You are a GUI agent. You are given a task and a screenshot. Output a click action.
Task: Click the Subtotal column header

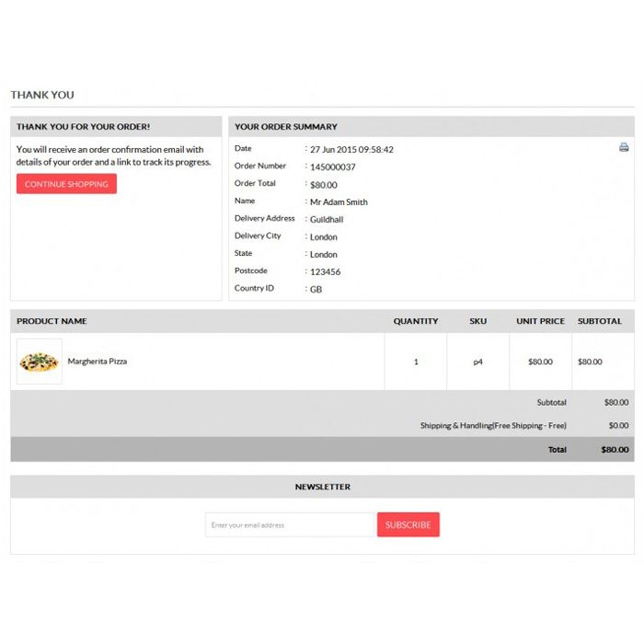point(600,321)
